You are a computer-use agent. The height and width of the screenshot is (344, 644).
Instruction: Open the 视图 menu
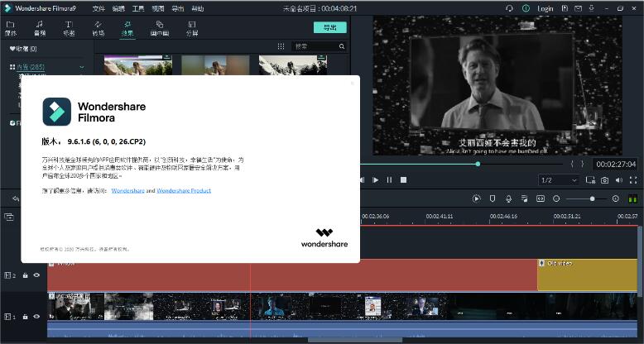tap(158, 8)
